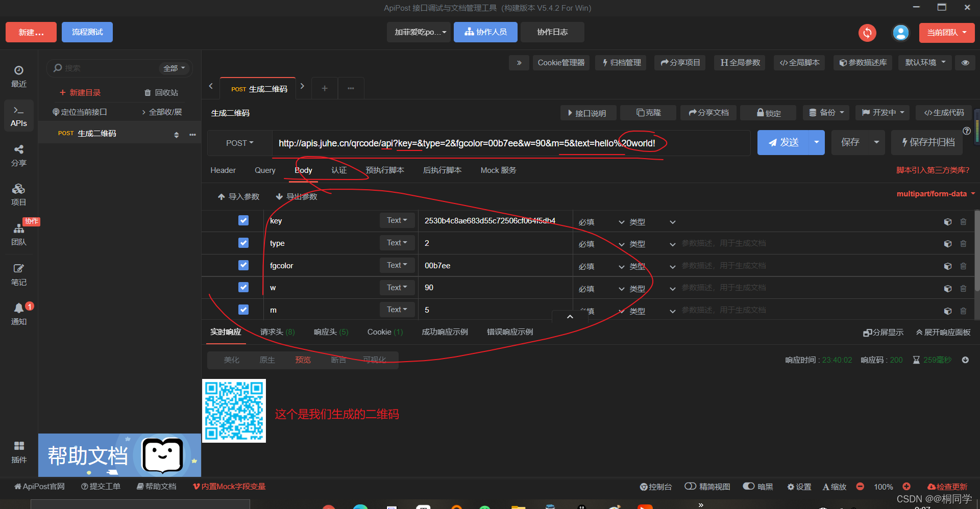Open the 发送 button arrow dropdown
The width and height of the screenshot is (980, 509).
coord(817,142)
